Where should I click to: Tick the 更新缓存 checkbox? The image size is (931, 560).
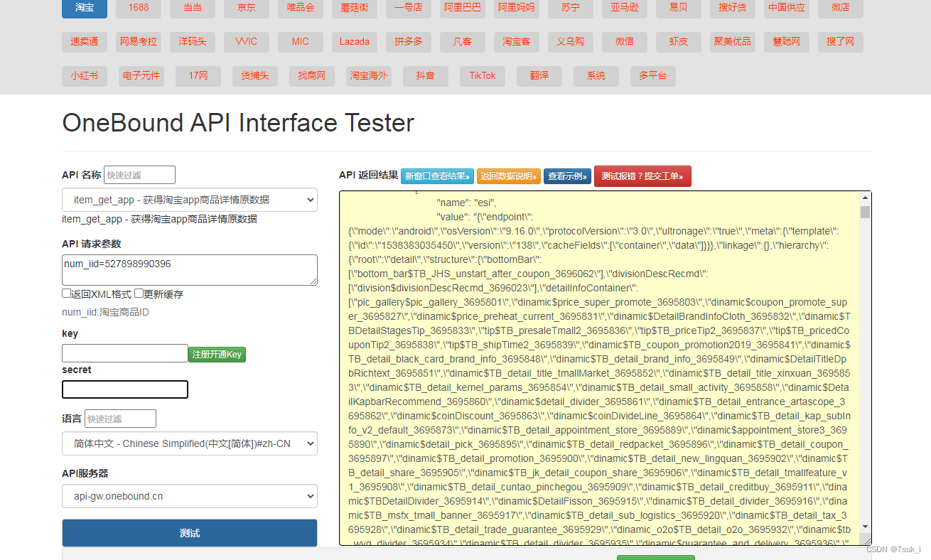click(x=139, y=294)
